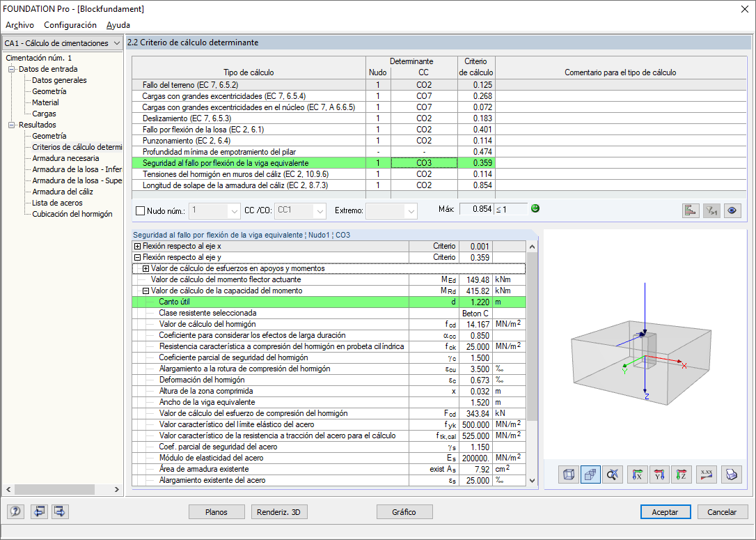This screenshot has height=540, width=756.
Task: Select the Canto útil details row
Action: tap(329, 302)
